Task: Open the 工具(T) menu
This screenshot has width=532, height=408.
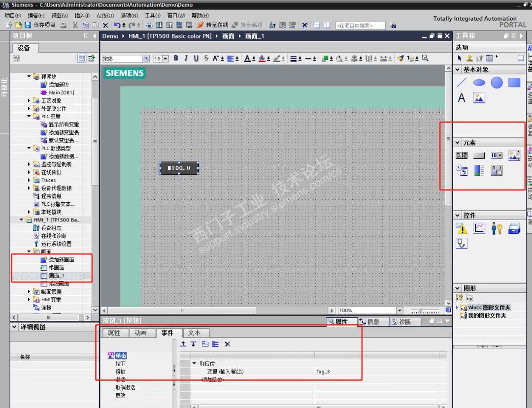Action: [x=153, y=16]
